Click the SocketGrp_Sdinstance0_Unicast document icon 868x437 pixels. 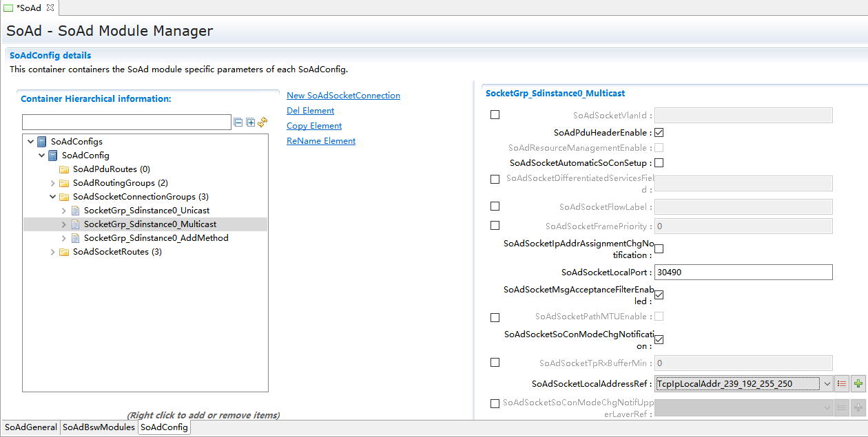pos(75,211)
